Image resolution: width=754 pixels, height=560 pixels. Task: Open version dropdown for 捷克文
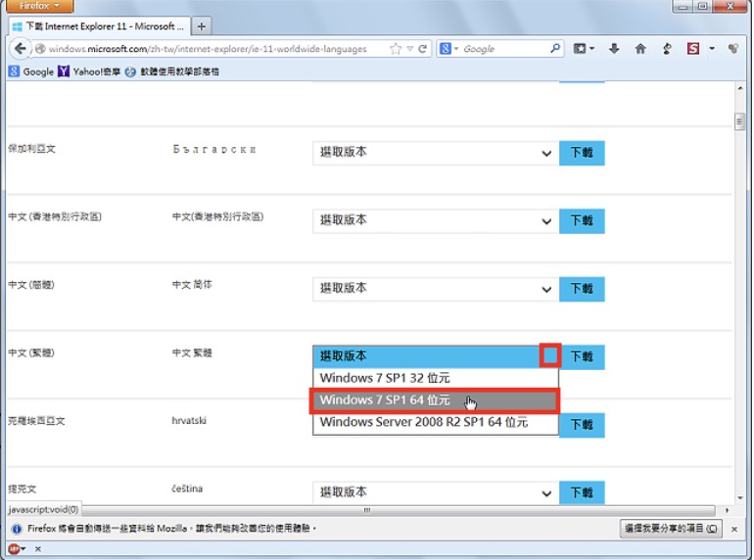click(436, 492)
